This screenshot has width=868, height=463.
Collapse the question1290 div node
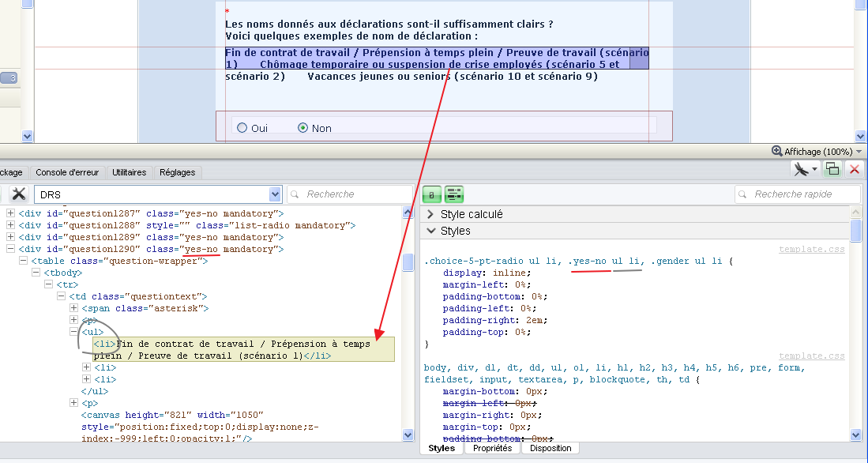(x=11, y=249)
